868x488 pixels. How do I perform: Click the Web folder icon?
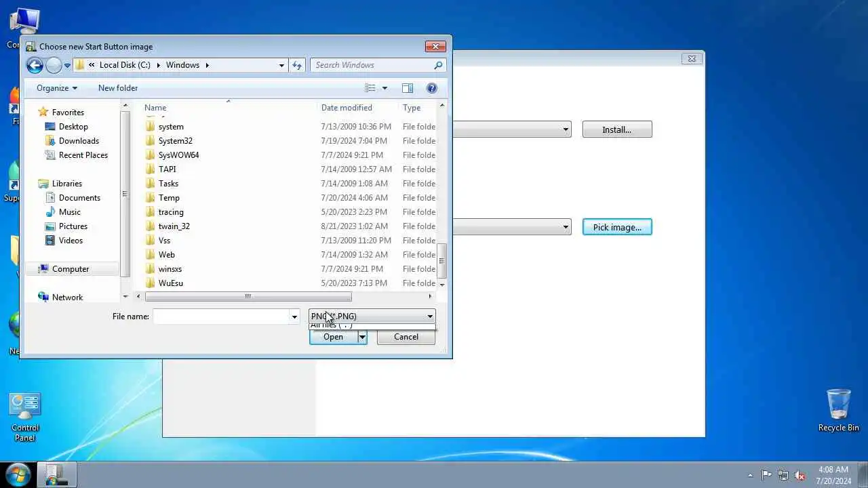coord(150,255)
